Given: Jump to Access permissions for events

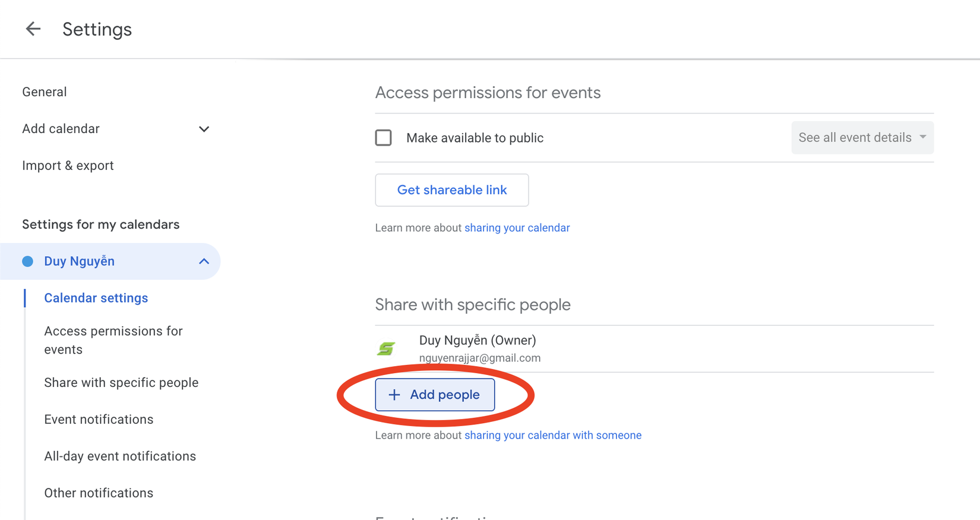Looking at the screenshot, I should (x=113, y=340).
